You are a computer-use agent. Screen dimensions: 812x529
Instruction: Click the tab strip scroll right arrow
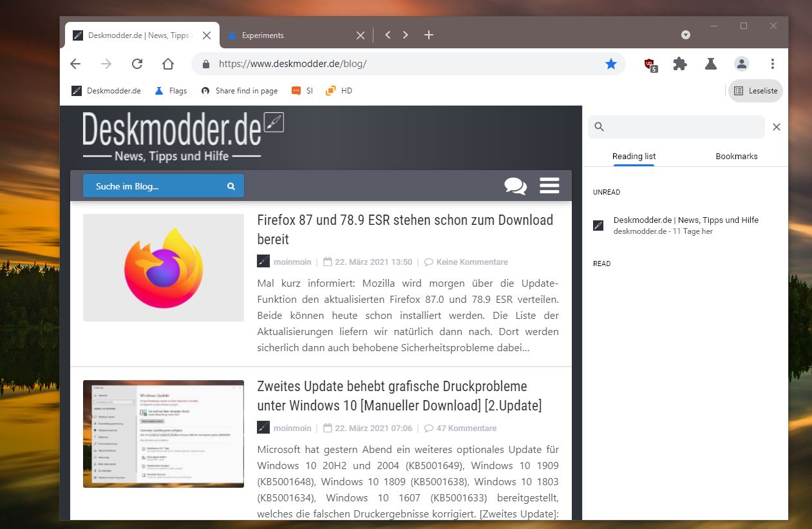(x=406, y=35)
